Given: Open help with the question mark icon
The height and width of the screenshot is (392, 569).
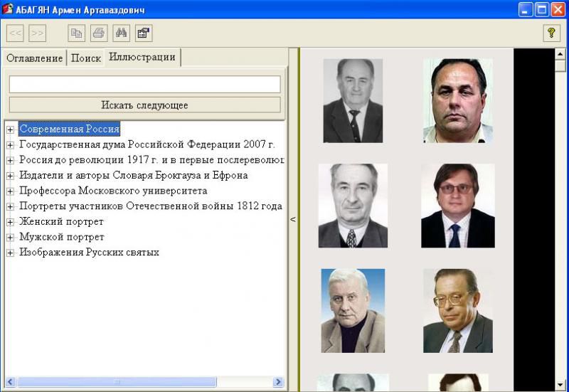Looking at the screenshot, I should (551, 33).
